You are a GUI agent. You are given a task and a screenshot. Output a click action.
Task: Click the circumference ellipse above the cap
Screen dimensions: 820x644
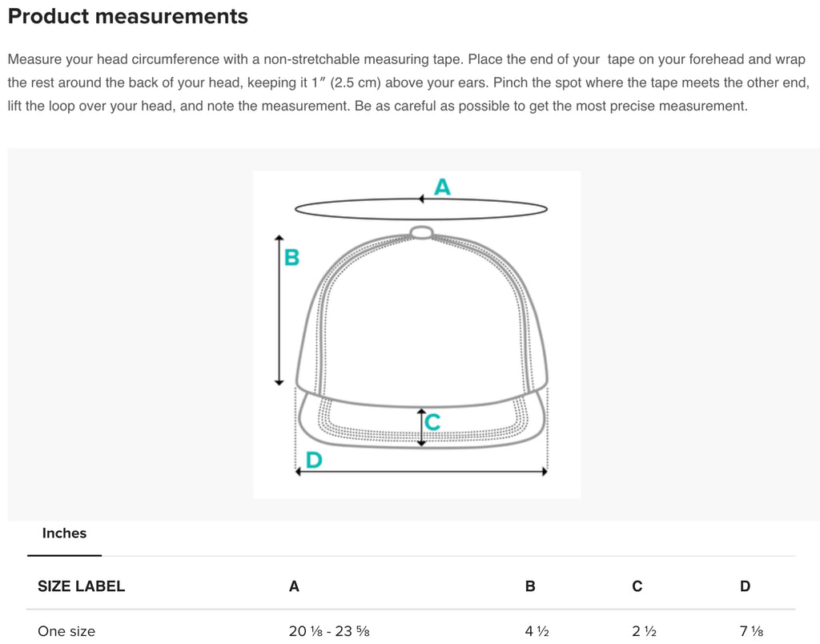(x=421, y=209)
